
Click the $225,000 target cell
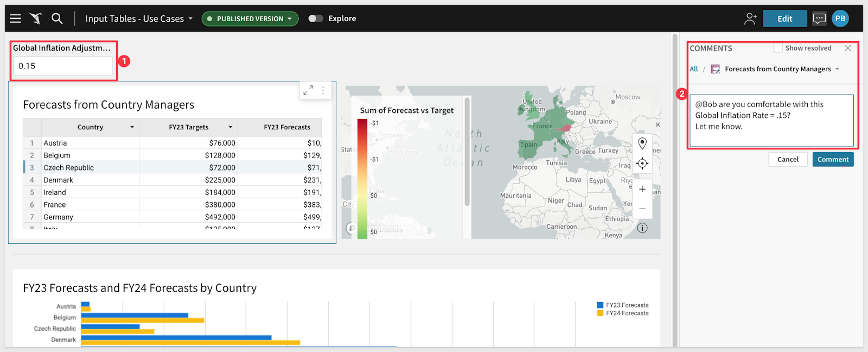pyautogui.click(x=189, y=180)
